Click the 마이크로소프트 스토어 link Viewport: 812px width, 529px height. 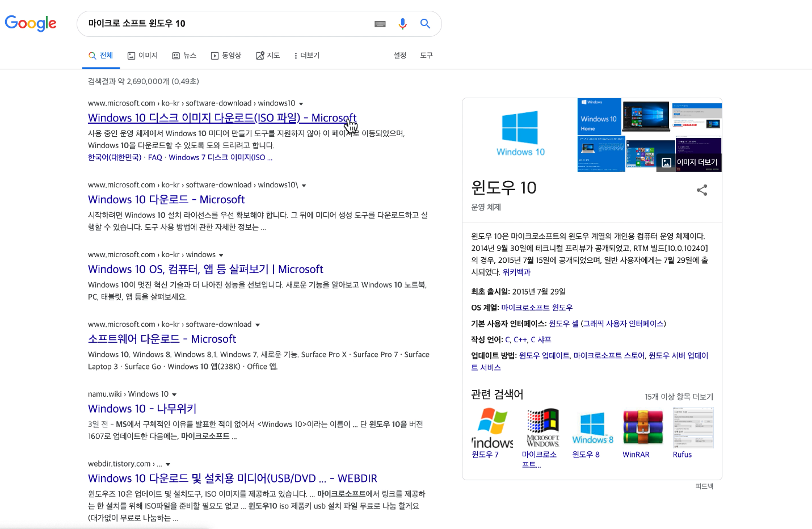click(x=609, y=356)
